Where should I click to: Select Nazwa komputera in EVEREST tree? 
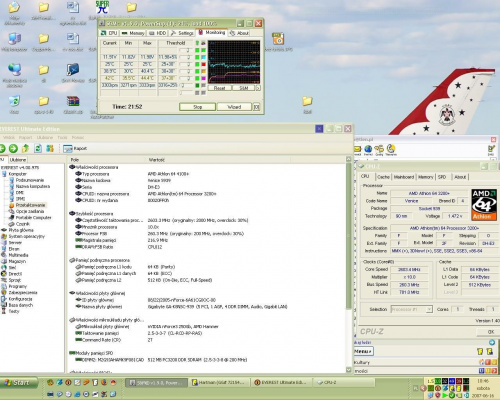33,186
